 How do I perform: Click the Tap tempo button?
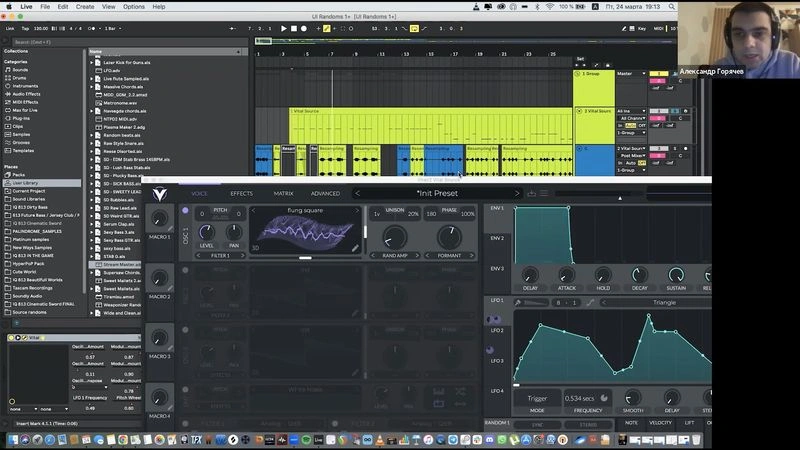click(25, 29)
